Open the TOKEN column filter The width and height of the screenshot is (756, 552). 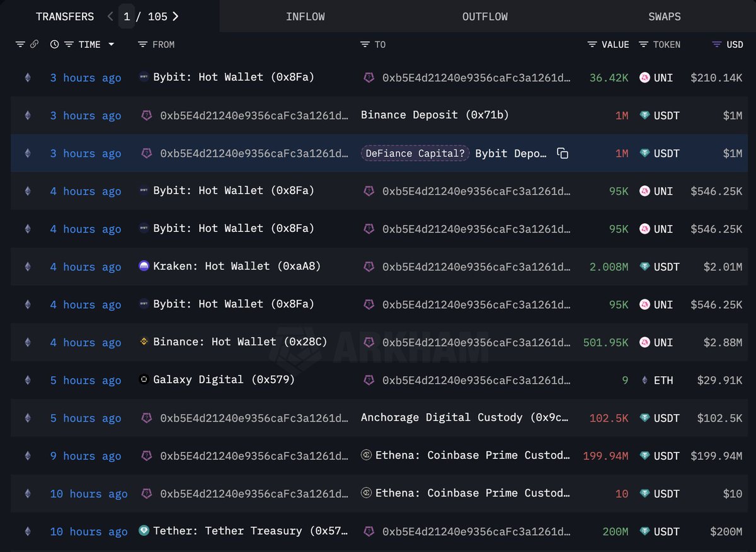[643, 45]
